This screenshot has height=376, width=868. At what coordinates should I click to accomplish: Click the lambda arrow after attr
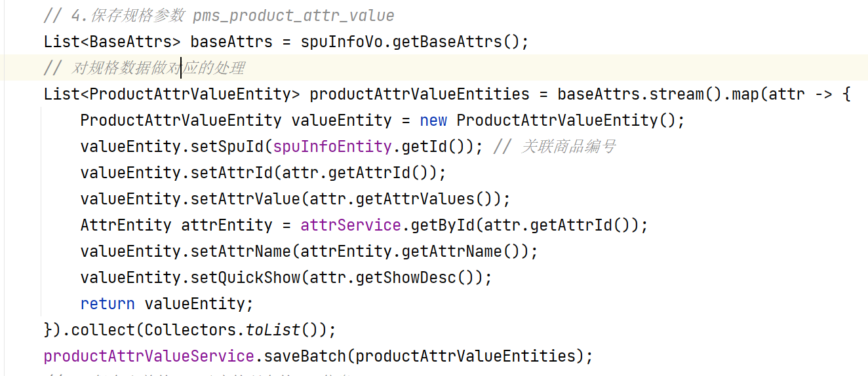click(x=823, y=94)
